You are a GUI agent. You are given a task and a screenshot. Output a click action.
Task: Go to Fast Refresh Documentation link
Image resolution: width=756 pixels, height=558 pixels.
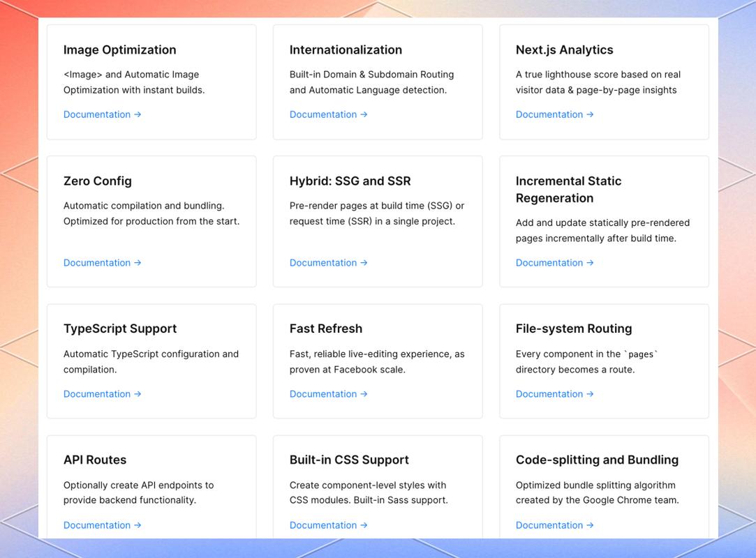coord(328,394)
